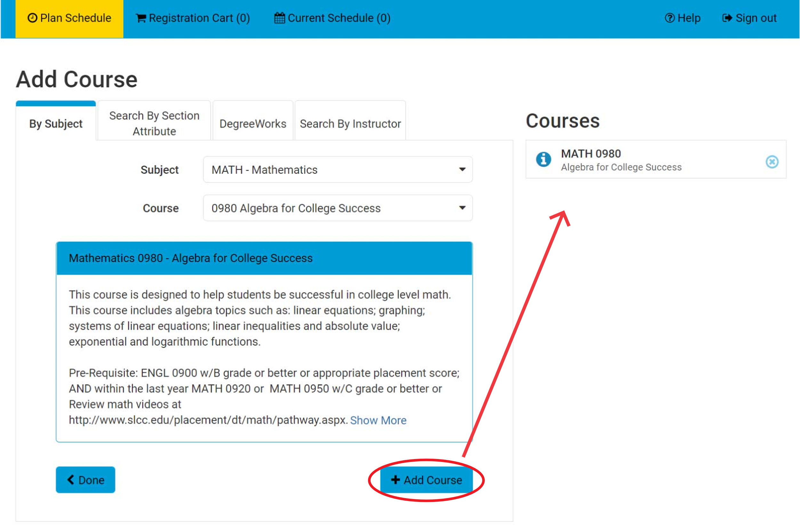Click the Subject dropdown arrow caret
800x532 pixels.
(462, 170)
